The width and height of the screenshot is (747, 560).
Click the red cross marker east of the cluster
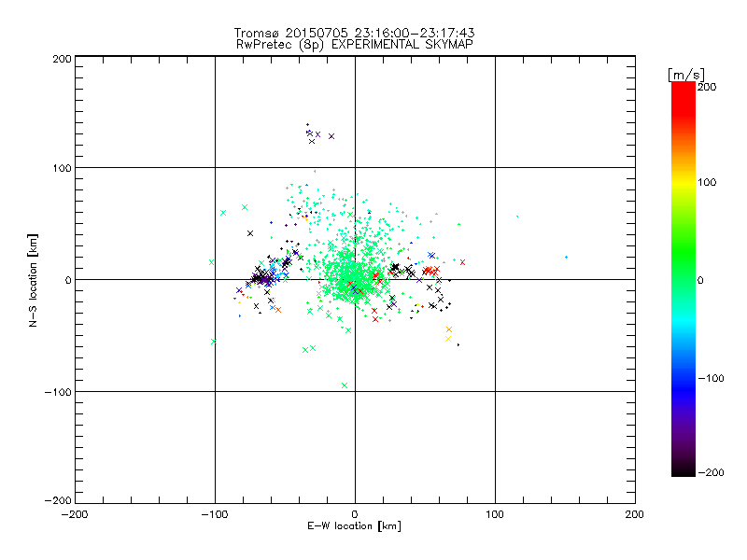pos(462,262)
